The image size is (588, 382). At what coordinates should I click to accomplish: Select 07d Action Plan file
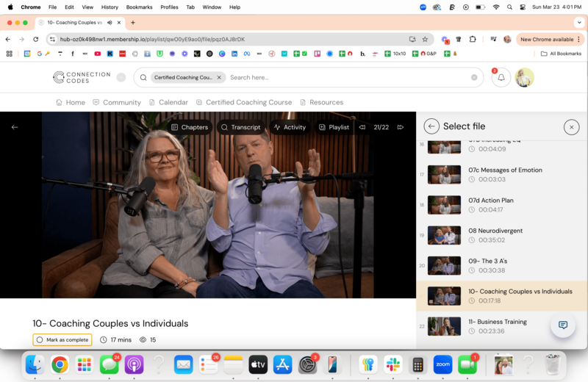pyautogui.click(x=502, y=205)
